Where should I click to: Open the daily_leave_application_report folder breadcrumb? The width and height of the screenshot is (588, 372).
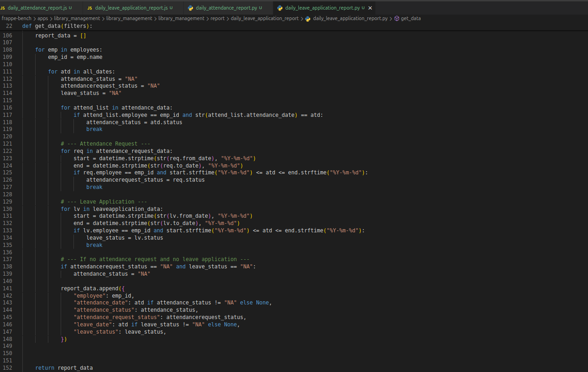pos(265,19)
